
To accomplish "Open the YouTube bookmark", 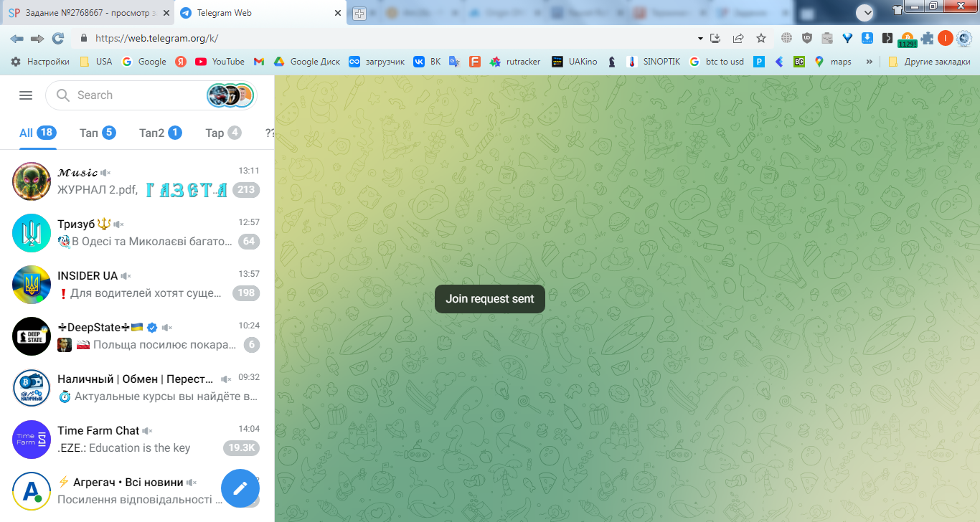I will point(220,62).
